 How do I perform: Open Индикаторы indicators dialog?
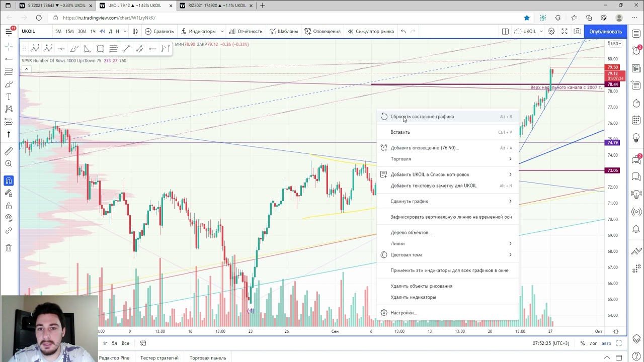pyautogui.click(x=198, y=31)
